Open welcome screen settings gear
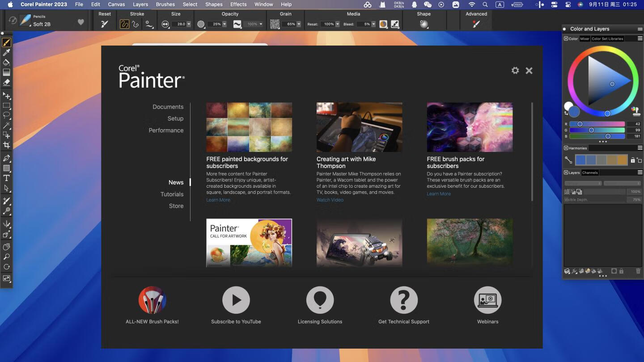 pos(515,71)
